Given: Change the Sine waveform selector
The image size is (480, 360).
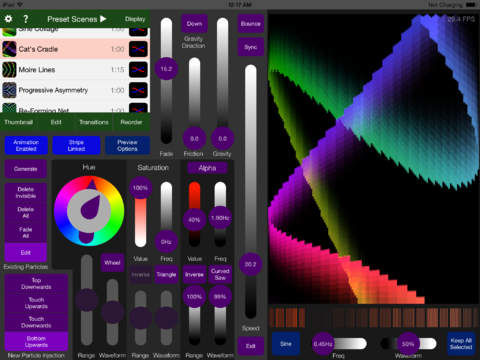Looking at the screenshot, I should click(x=286, y=343).
